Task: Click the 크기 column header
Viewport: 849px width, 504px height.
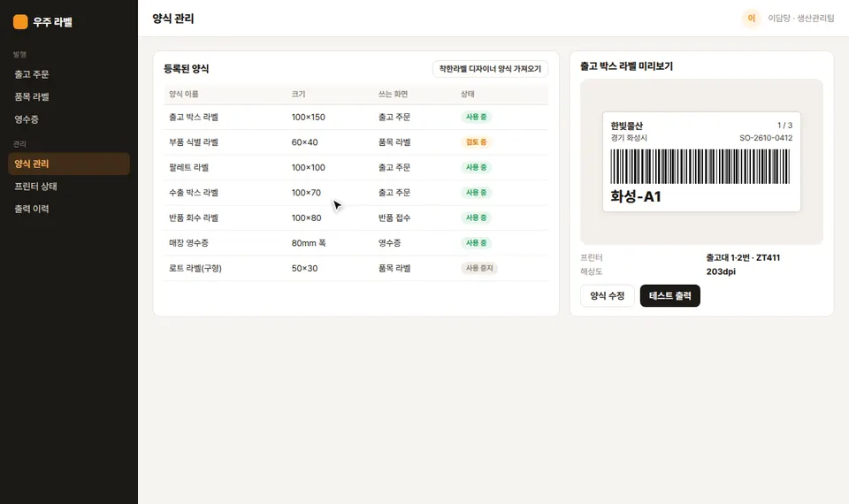Action: pos(298,95)
